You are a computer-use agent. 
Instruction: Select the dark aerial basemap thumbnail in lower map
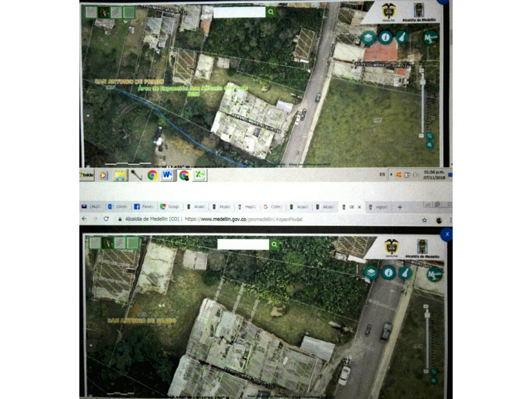click(x=108, y=243)
